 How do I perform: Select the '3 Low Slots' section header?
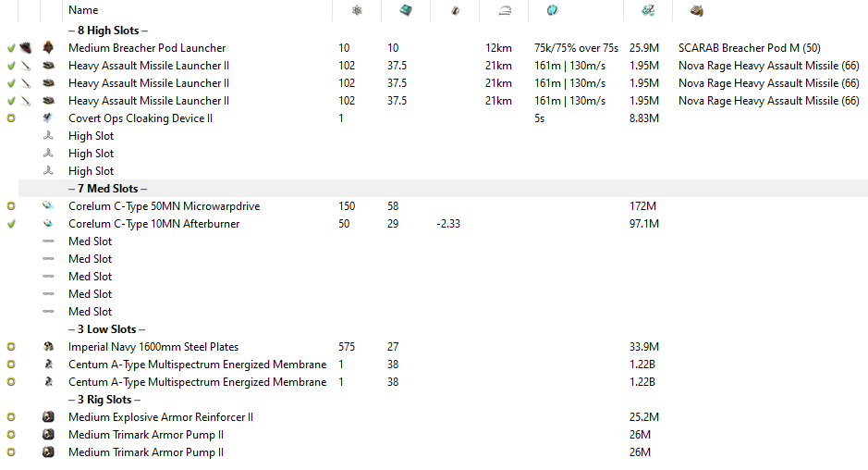(x=106, y=329)
